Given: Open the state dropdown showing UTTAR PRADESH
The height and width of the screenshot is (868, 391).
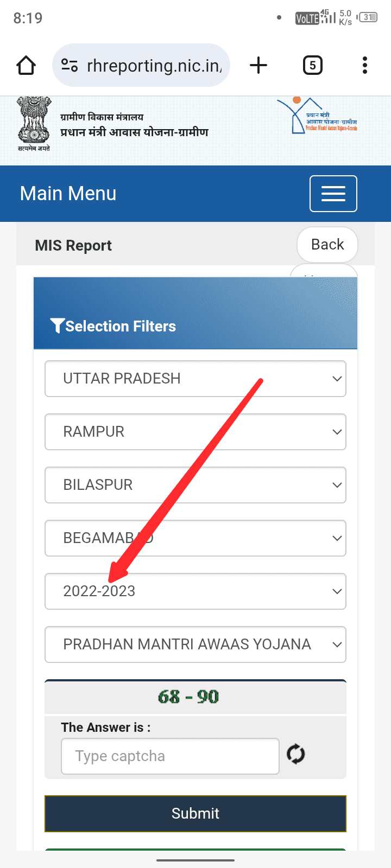Looking at the screenshot, I should 195,379.
